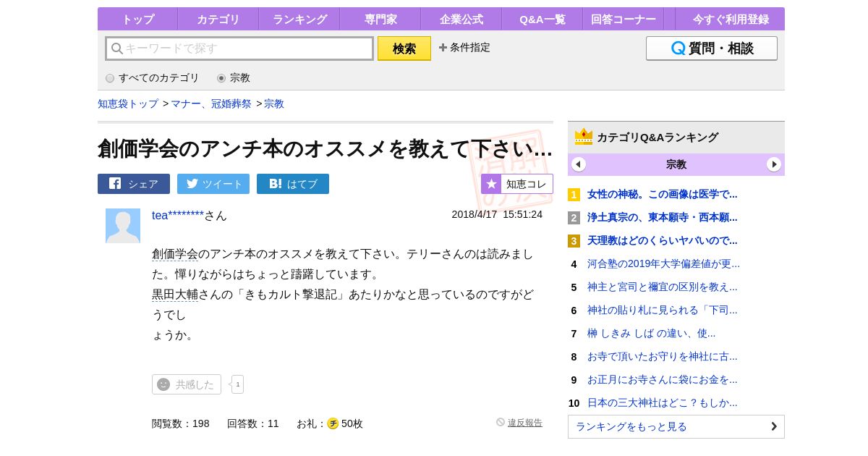Image resolution: width=868 pixels, height=456 pixels.
Task: Open ranking 5 神主と宮司 link
Action: click(662, 287)
